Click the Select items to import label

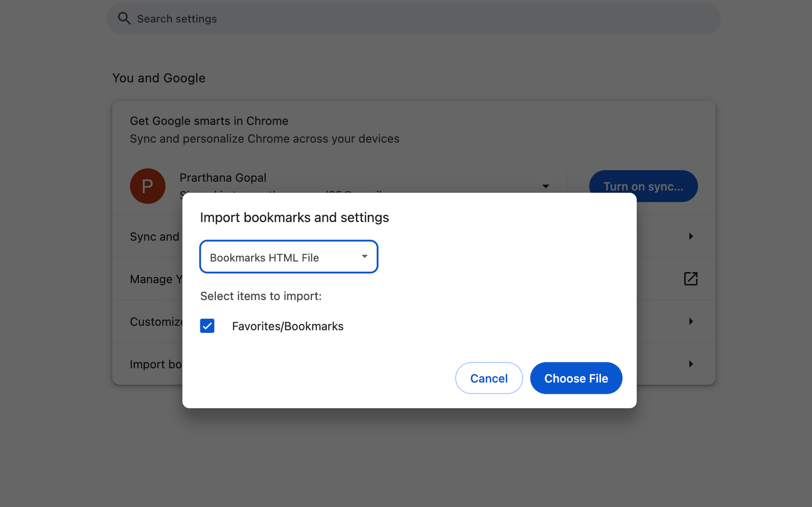pyautogui.click(x=261, y=296)
